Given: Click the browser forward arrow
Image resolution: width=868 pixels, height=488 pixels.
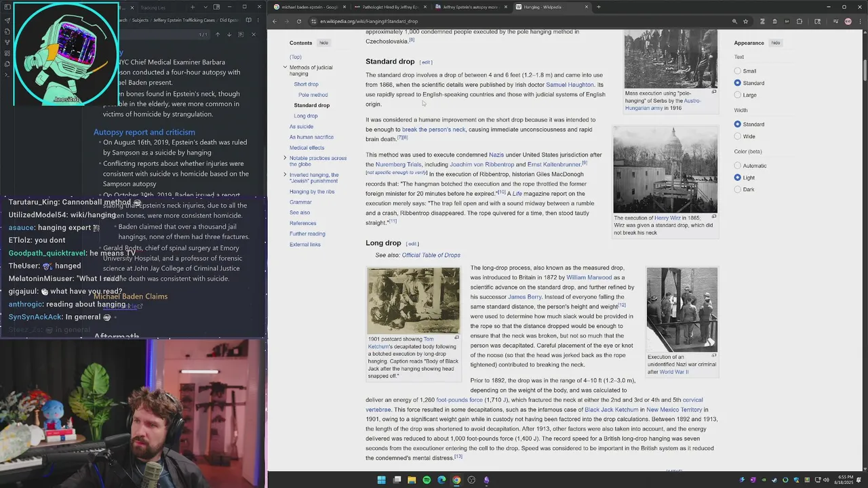Looking at the screenshot, I should tap(287, 21).
